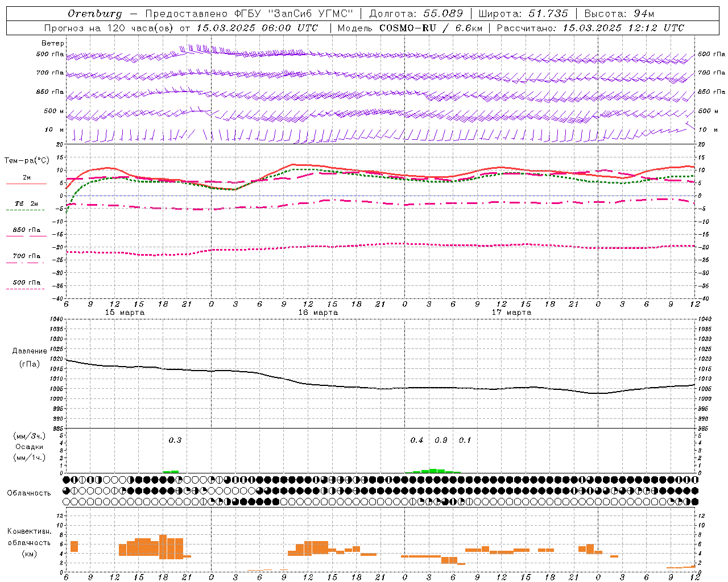Select "10 м" wind level label on left
This screenshot has height=582, width=728.
(55, 130)
